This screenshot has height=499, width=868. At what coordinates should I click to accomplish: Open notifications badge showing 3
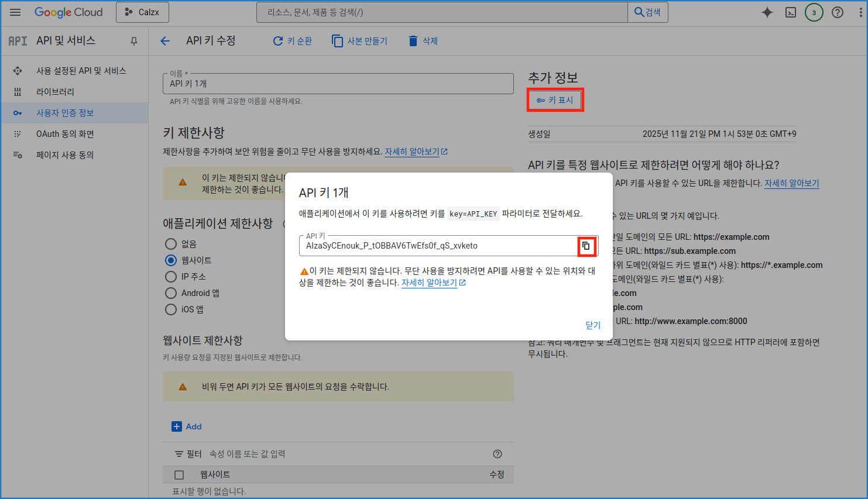(x=814, y=12)
